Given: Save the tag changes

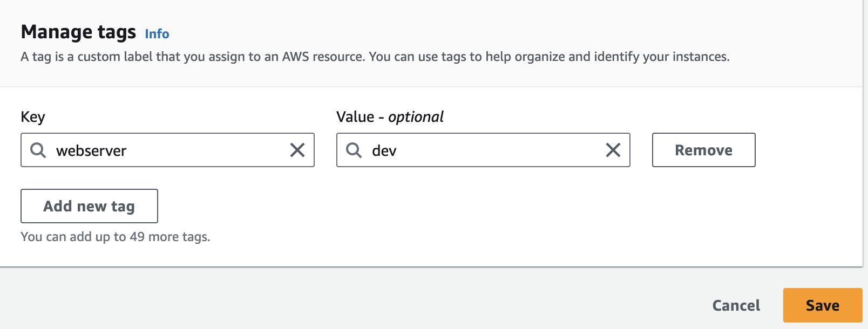Looking at the screenshot, I should (822, 305).
